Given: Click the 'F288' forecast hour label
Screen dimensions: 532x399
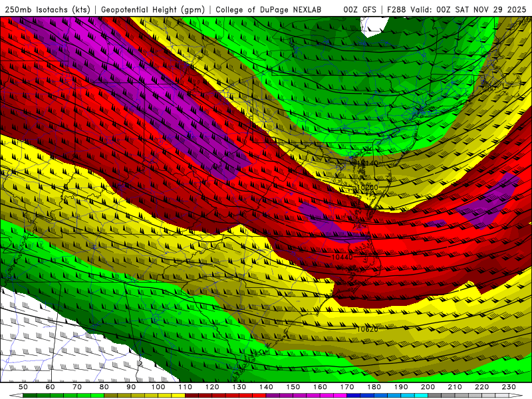Looking at the screenshot, I should point(396,10).
